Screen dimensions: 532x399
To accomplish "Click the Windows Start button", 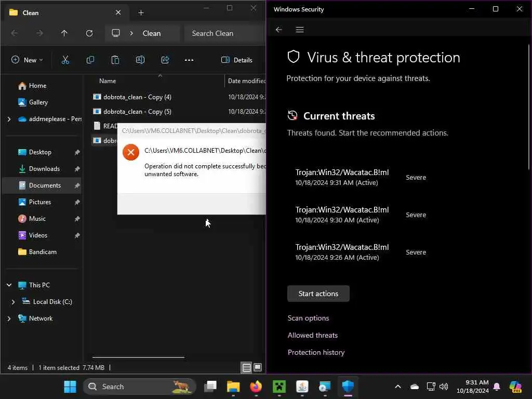I will coord(70,387).
